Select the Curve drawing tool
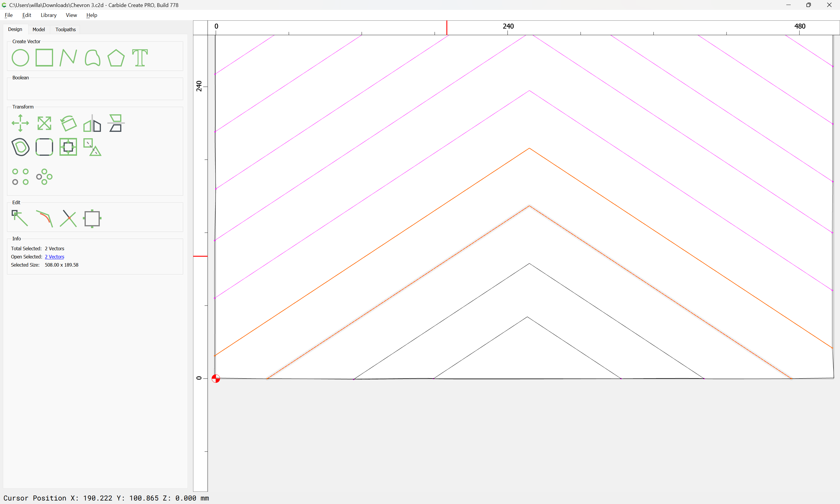The image size is (840, 504). [x=92, y=58]
